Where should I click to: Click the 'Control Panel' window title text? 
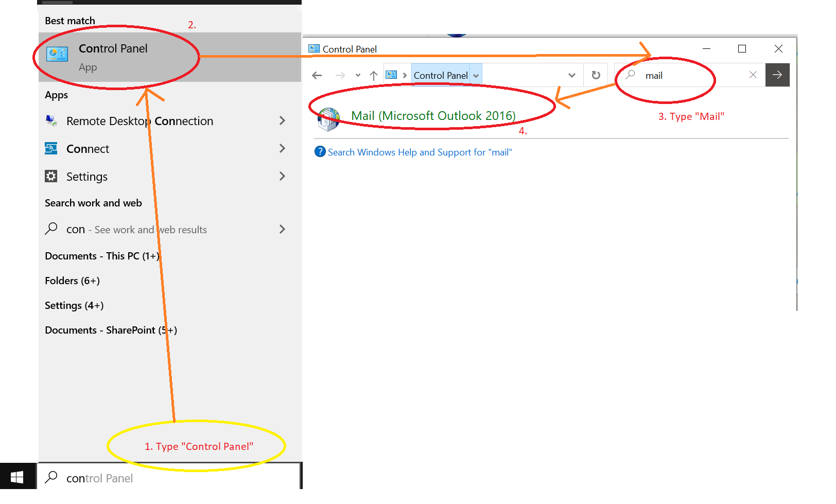coord(350,49)
